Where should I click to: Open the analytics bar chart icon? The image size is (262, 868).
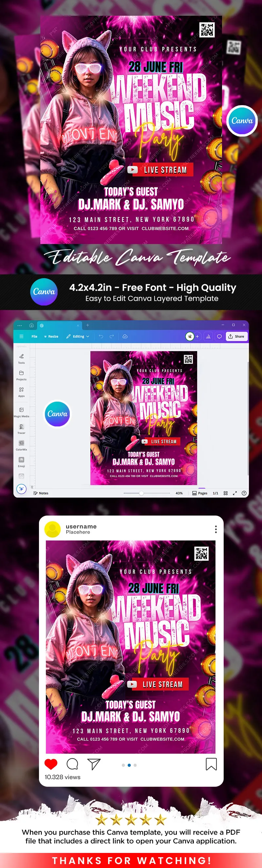click(x=208, y=336)
